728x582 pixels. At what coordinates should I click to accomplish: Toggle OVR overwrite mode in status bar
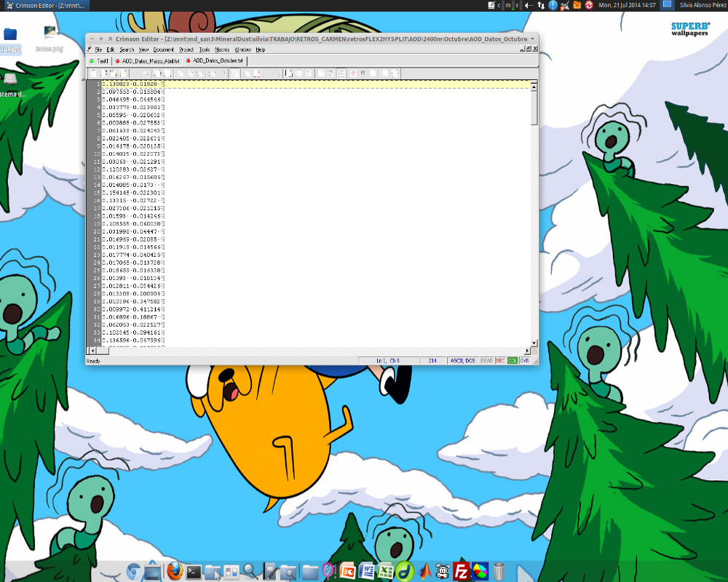tap(524, 361)
